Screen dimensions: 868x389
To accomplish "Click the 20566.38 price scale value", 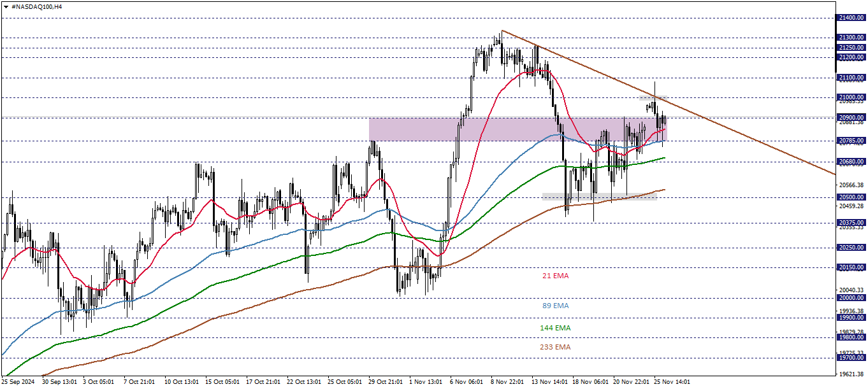I will 851,185.
